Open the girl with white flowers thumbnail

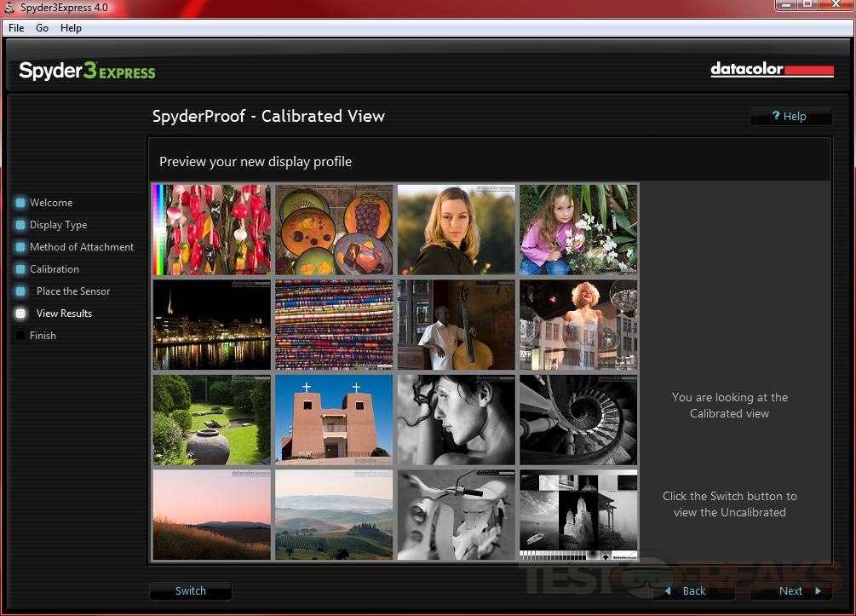[578, 229]
